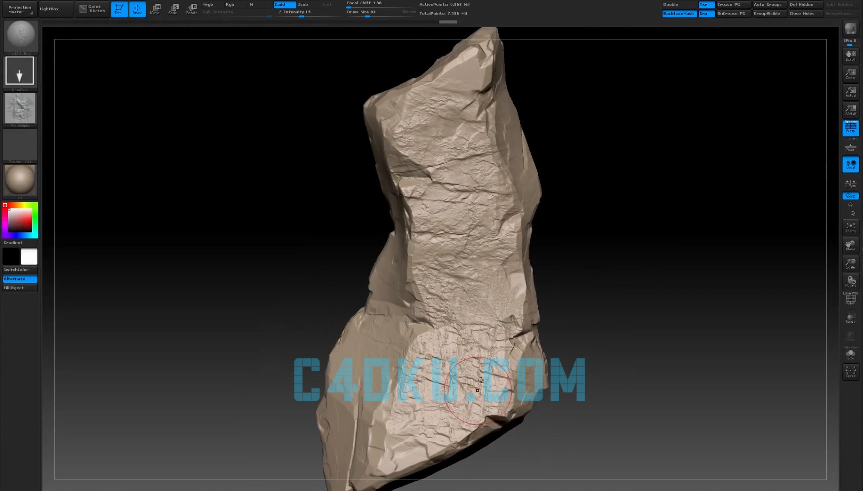Screen dimensions: 863x491
Task: Toggle L.Sym local symmetry
Action: point(850,183)
